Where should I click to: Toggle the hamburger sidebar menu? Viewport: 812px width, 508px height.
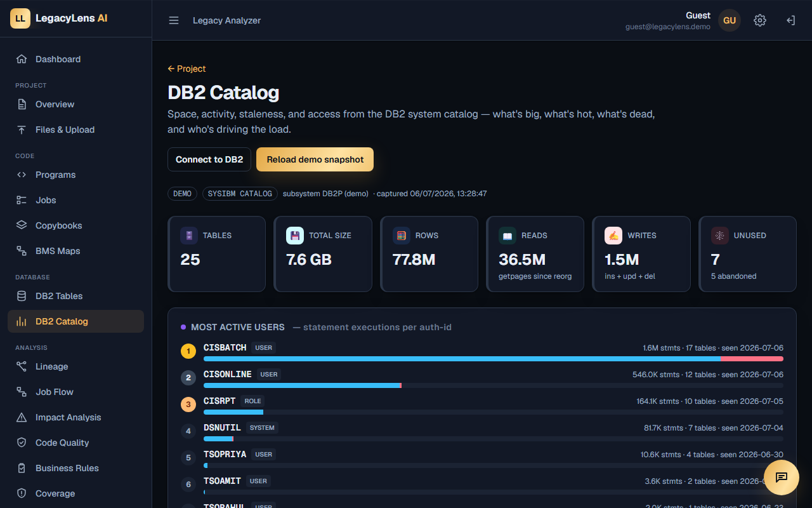[174, 20]
